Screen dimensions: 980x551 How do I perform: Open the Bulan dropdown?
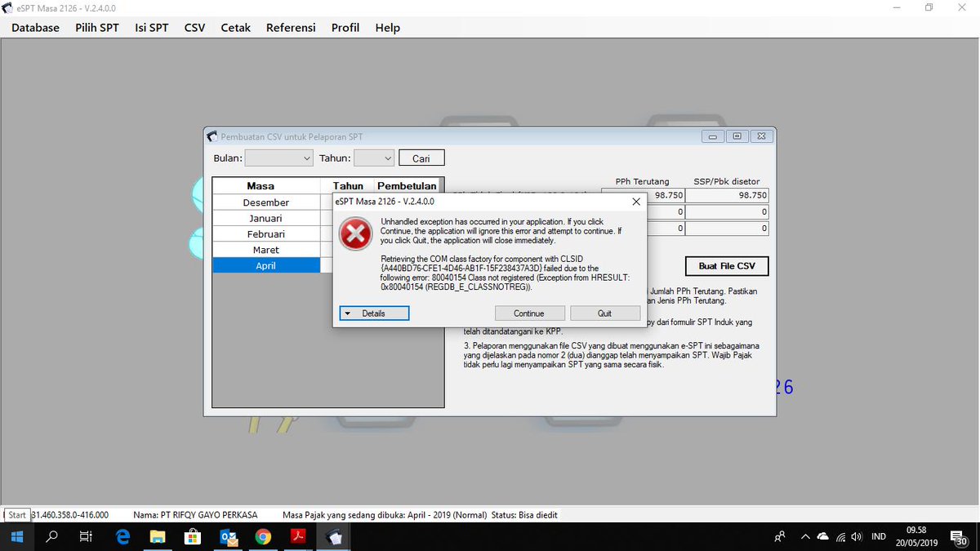(279, 158)
